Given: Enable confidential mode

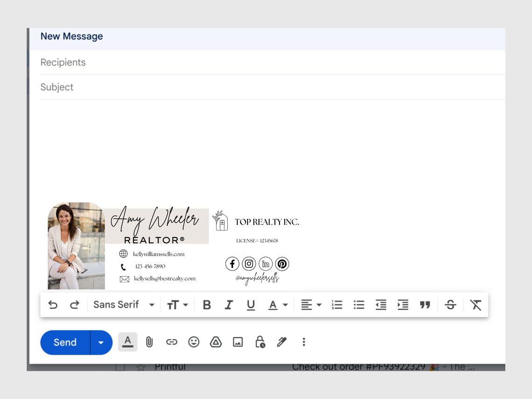Looking at the screenshot, I should pyautogui.click(x=259, y=342).
